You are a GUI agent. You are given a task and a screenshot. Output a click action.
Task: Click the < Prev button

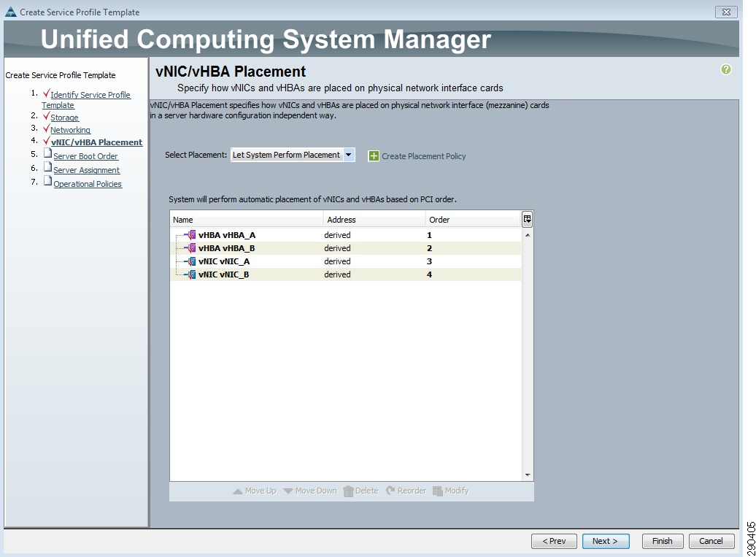554,541
